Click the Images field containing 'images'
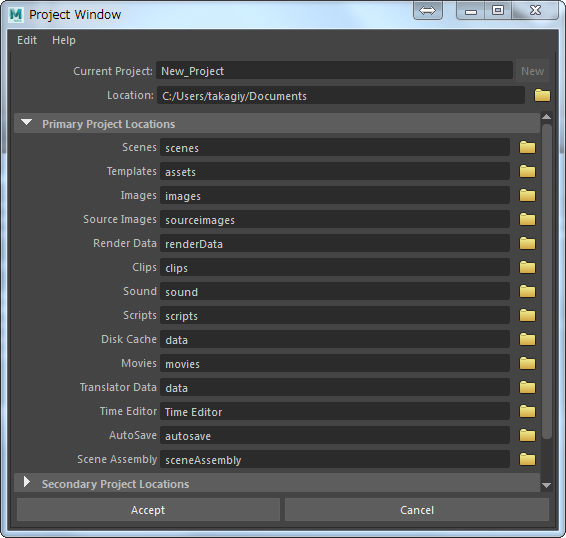 (x=335, y=195)
